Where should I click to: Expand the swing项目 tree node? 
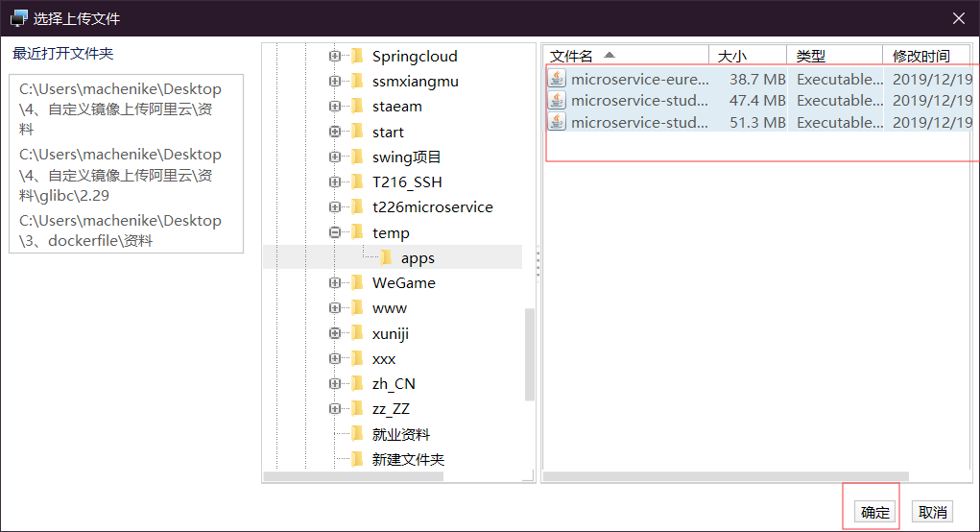point(335,157)
